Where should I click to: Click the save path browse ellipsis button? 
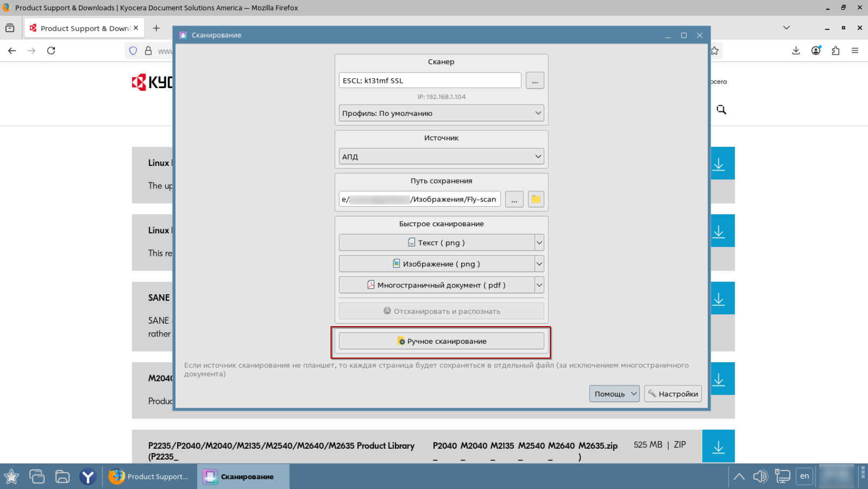tap(514, 199)
